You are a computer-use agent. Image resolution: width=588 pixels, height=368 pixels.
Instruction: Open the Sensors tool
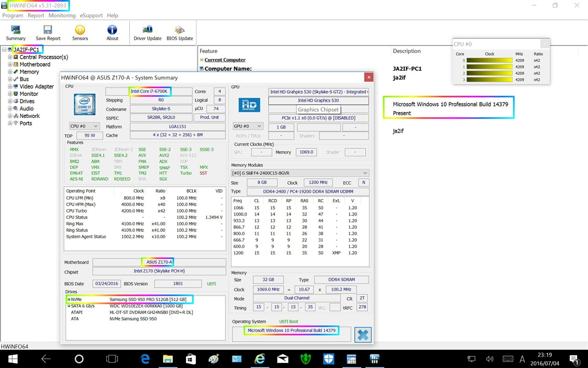point(80,32)
